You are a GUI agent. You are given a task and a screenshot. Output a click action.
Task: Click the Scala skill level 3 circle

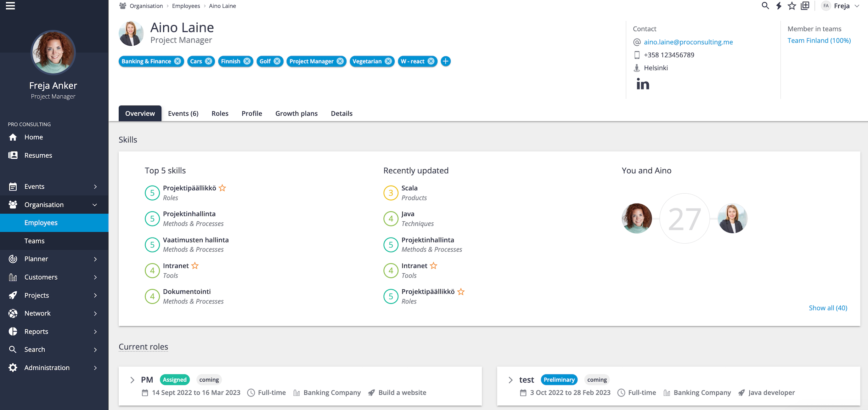pos(391,193)
